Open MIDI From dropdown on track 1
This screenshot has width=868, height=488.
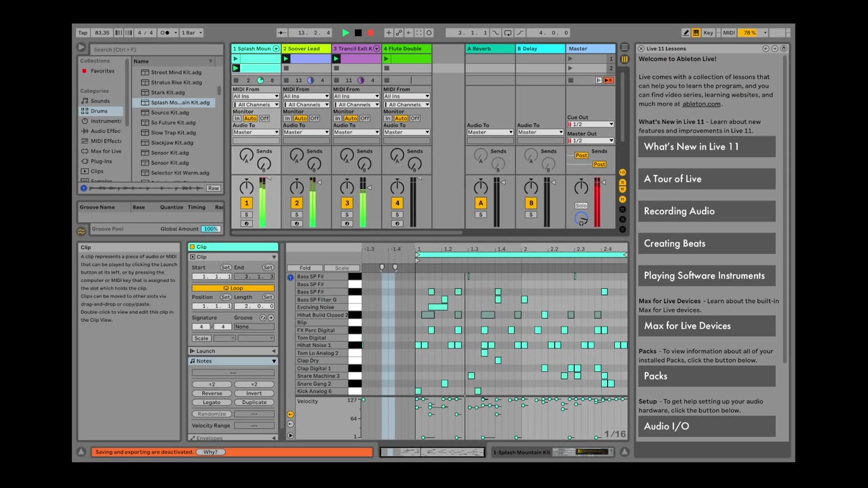click(x=256, y=96)
